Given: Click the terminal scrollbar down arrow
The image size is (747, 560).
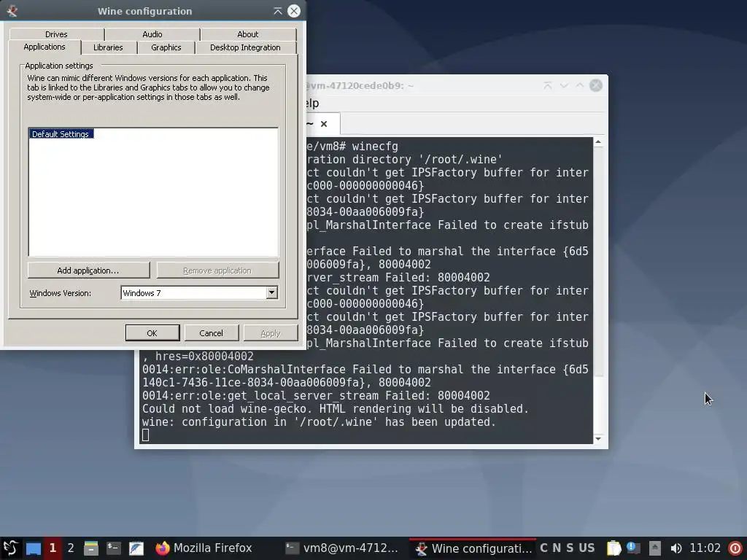Looking at the screenshot, I should coord(598,438).
